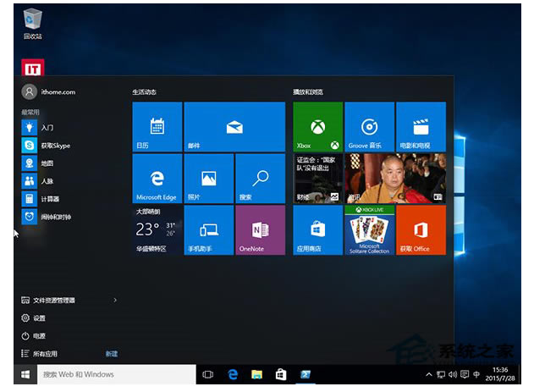The height and width of the screenshot is (392, 534).
Task: Open 文件资源管理器 File Explorer
Action: tap(48, 300)
